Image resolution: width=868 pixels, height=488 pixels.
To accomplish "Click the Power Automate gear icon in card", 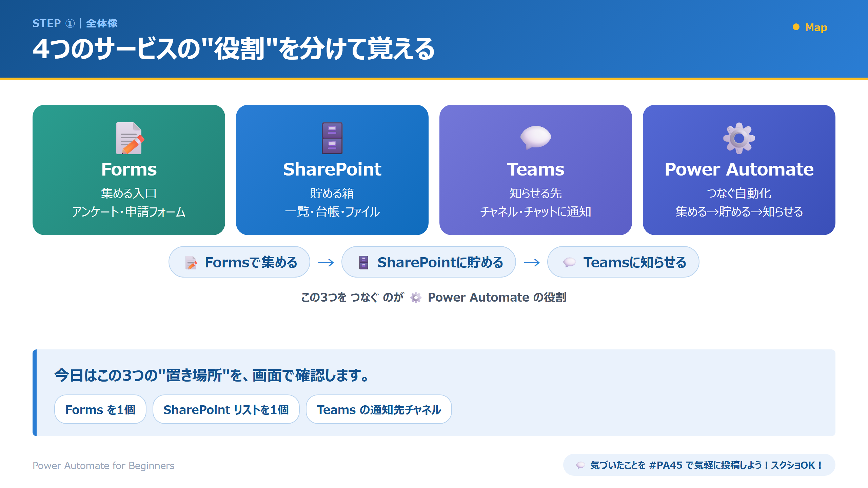I will [x=739, y=138].
